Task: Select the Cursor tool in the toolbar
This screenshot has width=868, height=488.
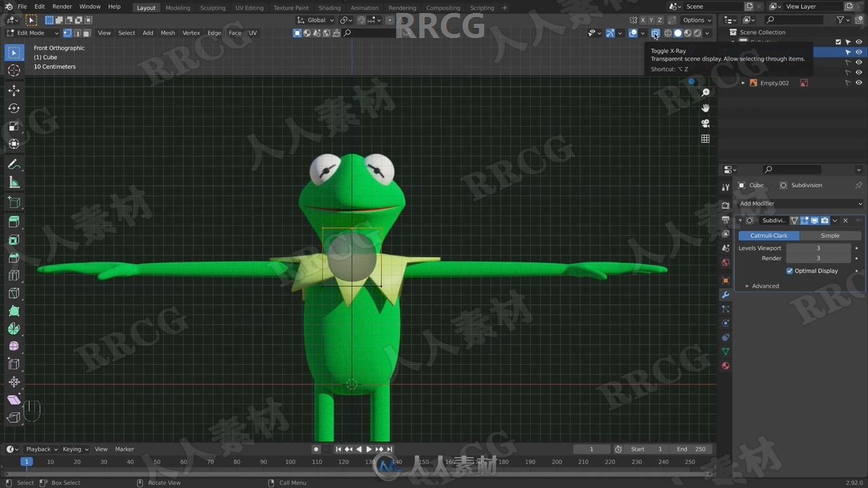Action: [14, 70]
